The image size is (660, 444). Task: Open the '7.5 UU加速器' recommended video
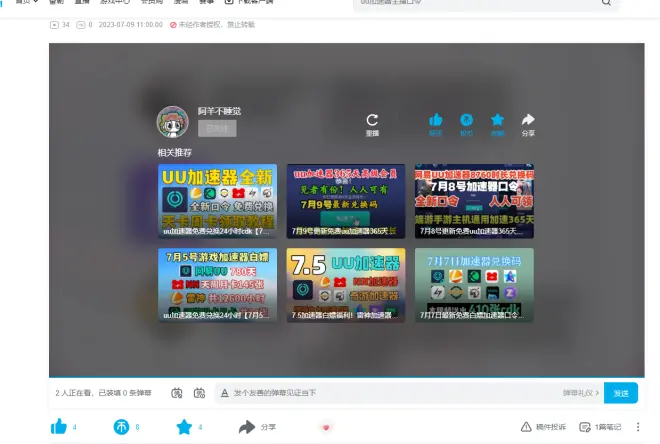[345, 284]
